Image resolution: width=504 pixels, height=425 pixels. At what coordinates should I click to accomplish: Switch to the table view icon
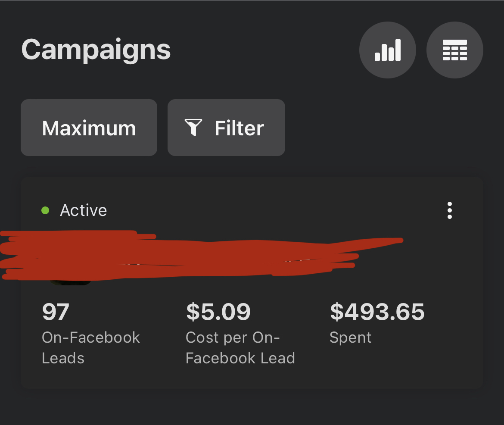point(454,50)
